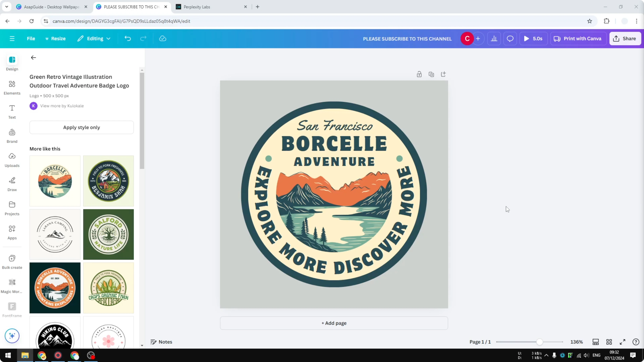Toggle fullscreen presentation view
Image resolution: width=644 pixels, height=362 pixels.
(x=622, y=342)
